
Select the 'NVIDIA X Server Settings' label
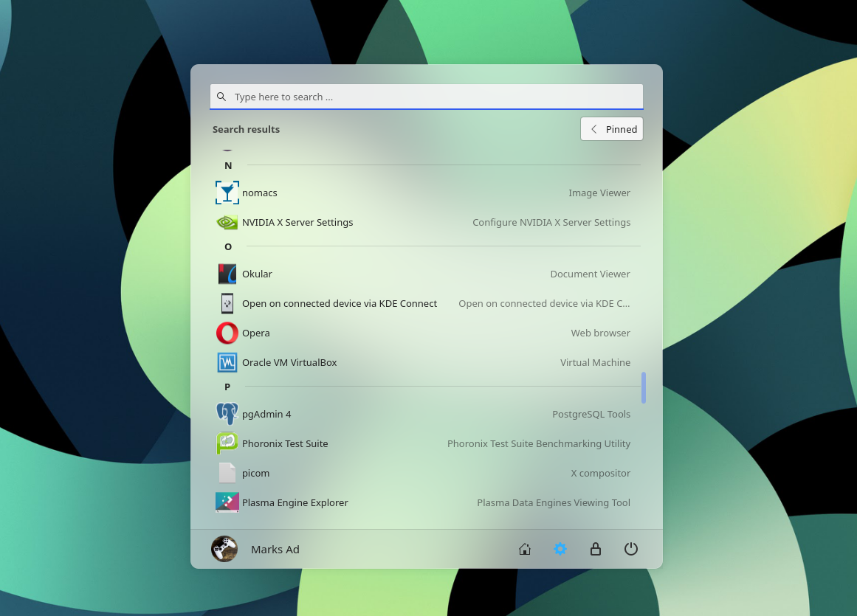point(297,222)
